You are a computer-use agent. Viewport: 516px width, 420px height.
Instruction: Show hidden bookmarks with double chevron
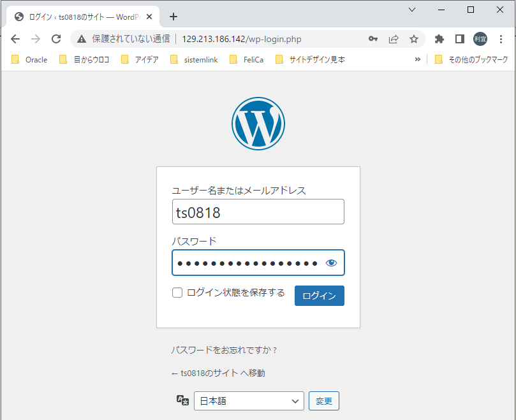pos(418,59)
